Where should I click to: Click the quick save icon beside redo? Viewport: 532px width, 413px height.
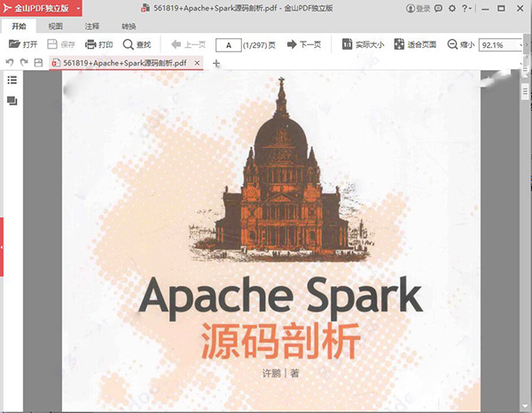[x=38, y=63]
